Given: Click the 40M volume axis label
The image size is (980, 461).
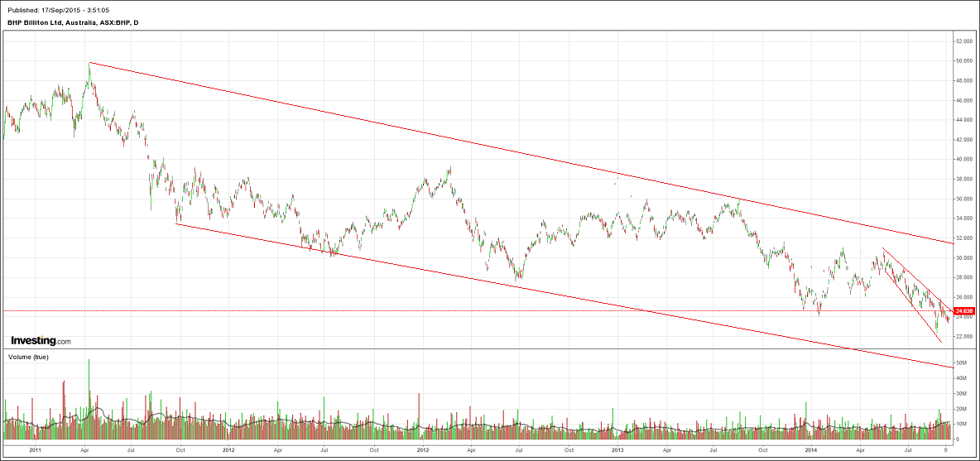Looking at the screenshot, I should [961, 378].
